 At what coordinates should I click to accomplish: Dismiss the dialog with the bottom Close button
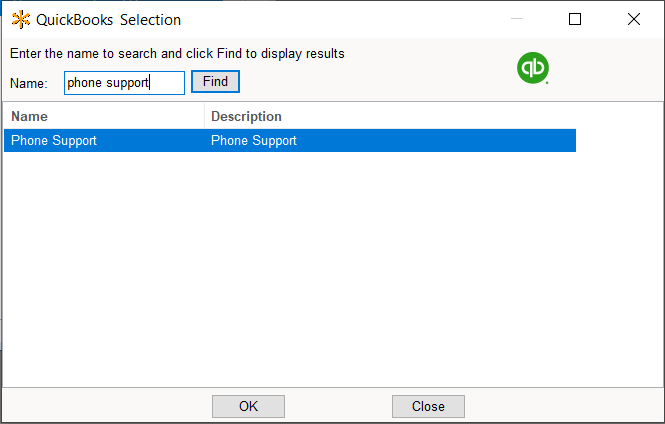428,406
